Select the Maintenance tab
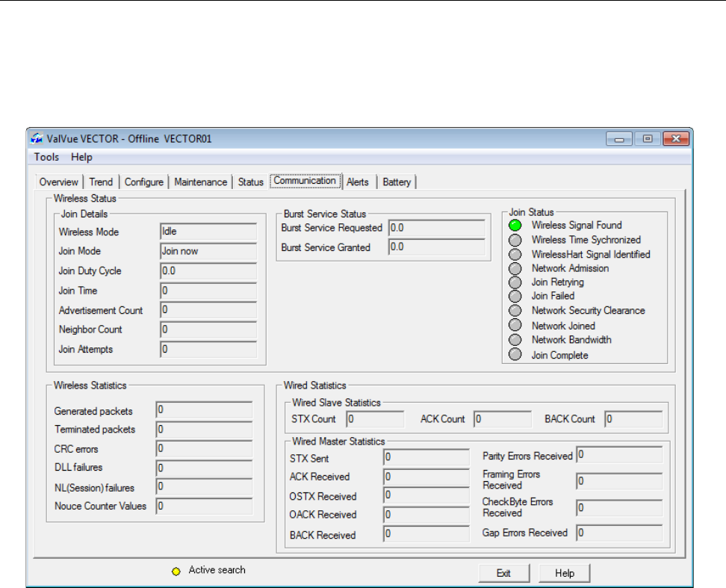 coord(200,182)
